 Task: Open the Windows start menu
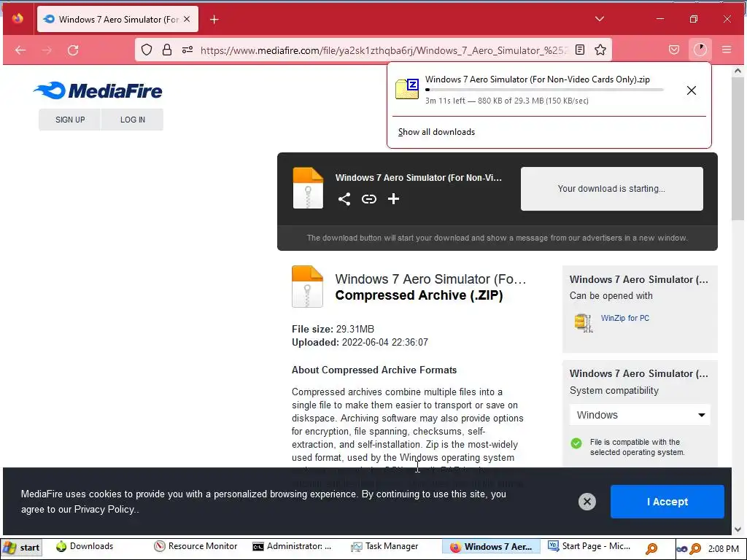pos(22,548)
